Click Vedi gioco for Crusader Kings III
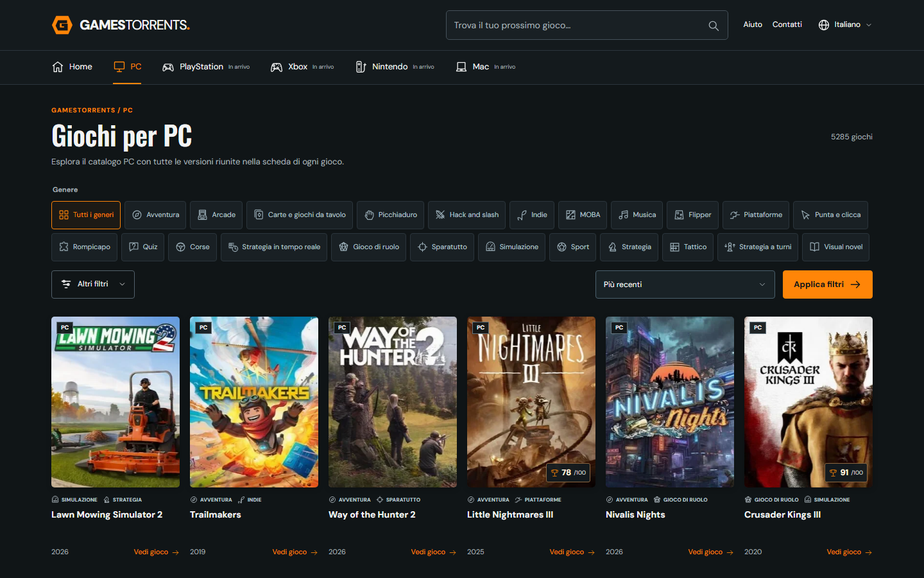 click(849, 552)
